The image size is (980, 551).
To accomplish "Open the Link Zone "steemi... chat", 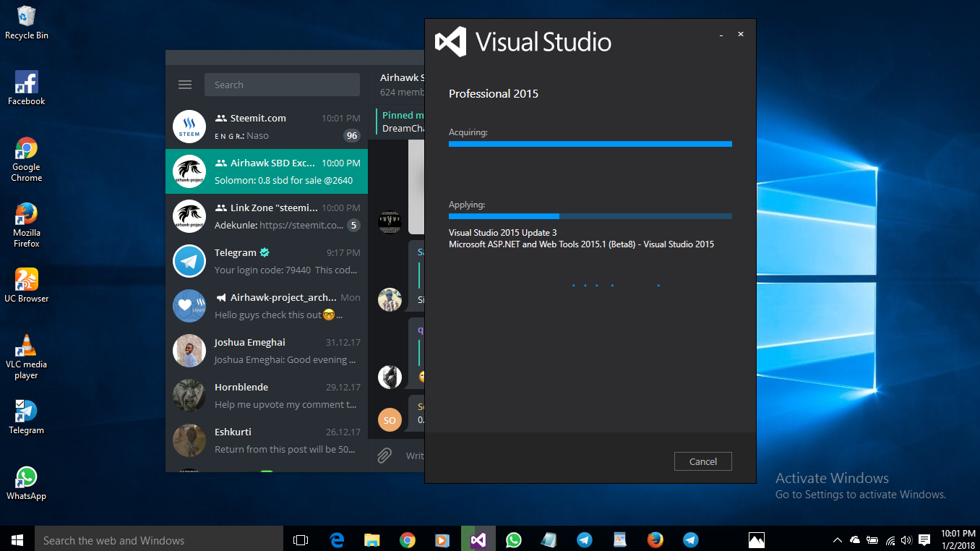I will point(267,216).
